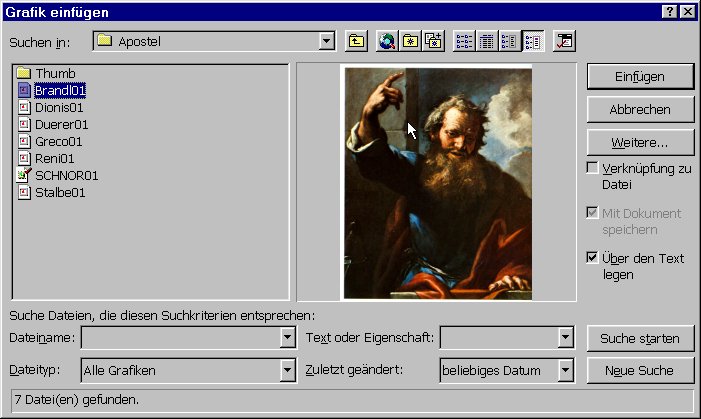Open the Commands and Settings menu icon
The height and width of the screenshot is (419, 701).
coord(565,41)
